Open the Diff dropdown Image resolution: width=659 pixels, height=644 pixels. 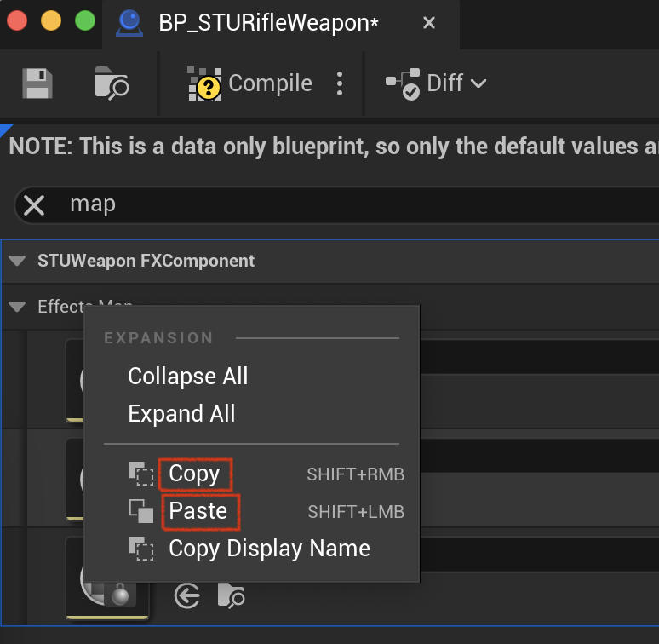coord(436,83)
